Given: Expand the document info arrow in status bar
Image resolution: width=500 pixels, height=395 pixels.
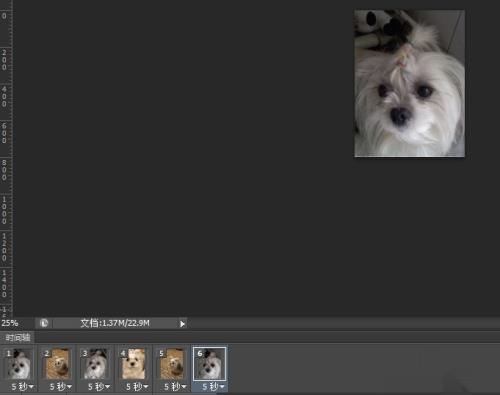Looking at the screenshot, I should coord(182,324).
